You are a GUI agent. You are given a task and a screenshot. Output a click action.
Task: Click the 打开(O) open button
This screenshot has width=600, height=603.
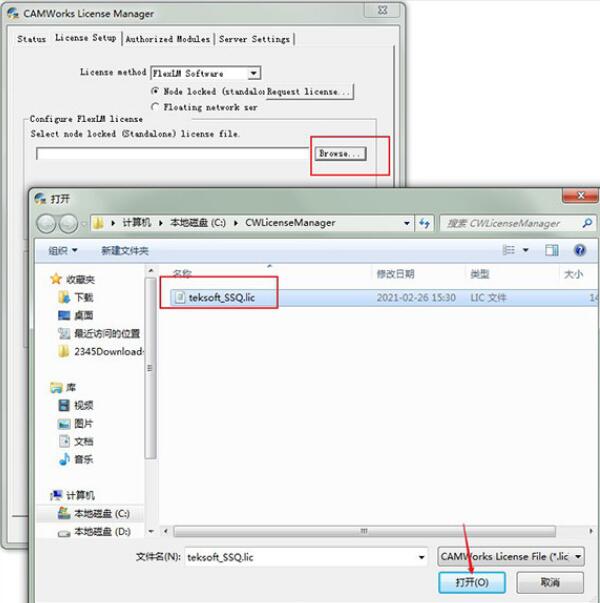pos(472,582)
